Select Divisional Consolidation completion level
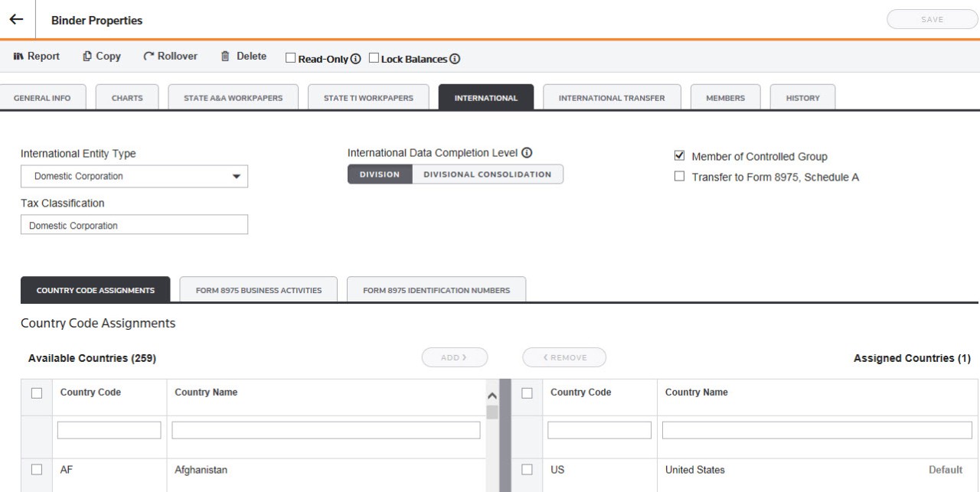Viewport: 980px width, 492px height. pos(487,174)
